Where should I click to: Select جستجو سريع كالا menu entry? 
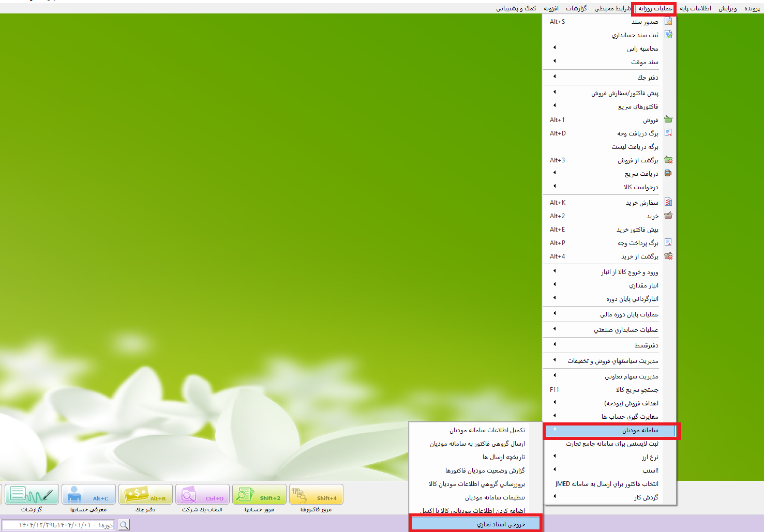coord(637,390)
